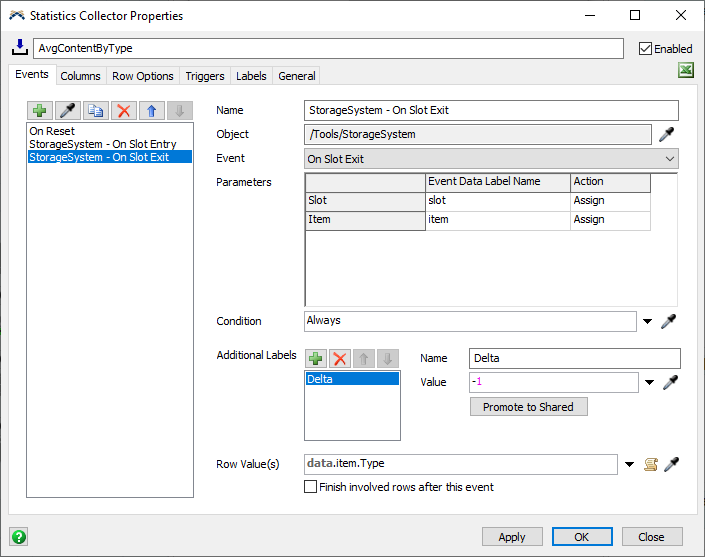The height and width of the screenshot is (557, 705).
Task: Click the green help question mark icon
Action: (18, 536)
